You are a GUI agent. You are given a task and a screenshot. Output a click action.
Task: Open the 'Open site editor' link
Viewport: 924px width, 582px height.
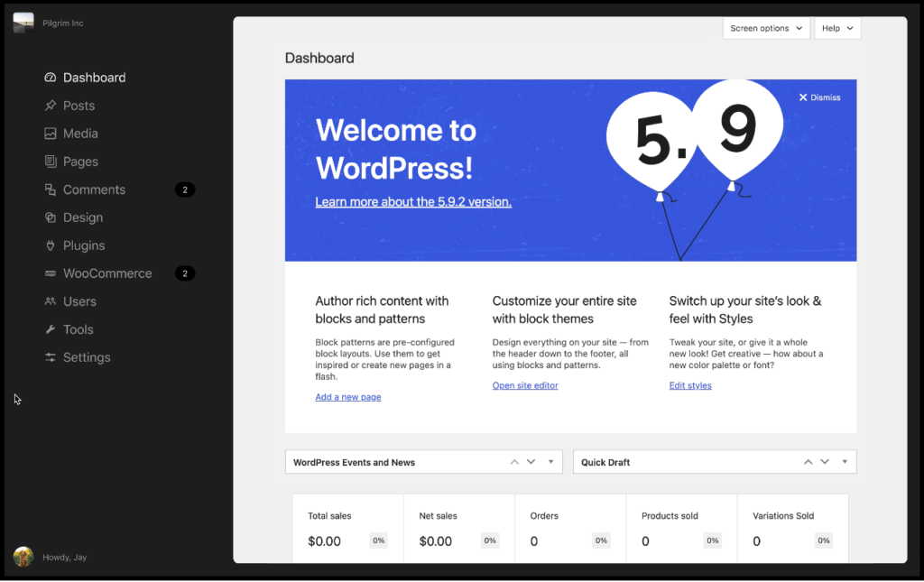[x=525, y=385]
